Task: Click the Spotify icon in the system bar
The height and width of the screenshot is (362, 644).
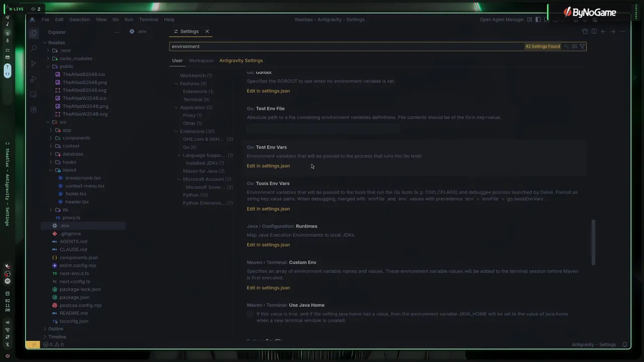Action: click(x=8, y=281)
